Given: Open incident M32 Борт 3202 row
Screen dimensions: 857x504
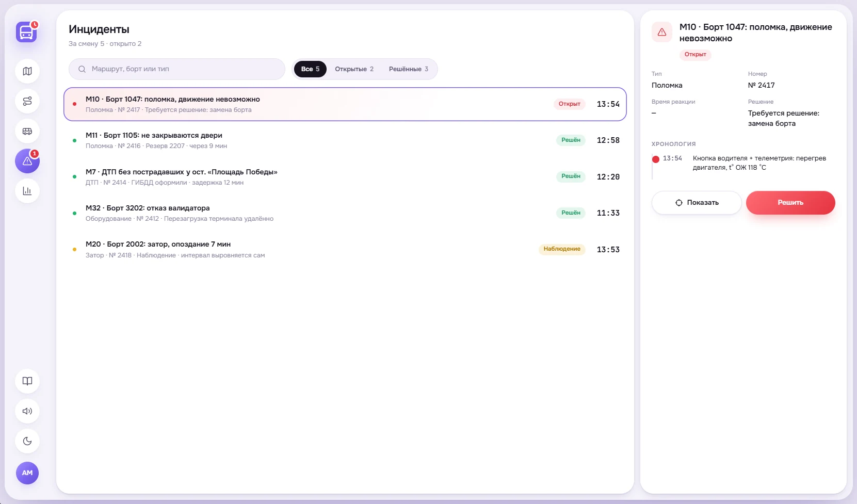Looking at the screenshot, I should click(x=345, y=213).
